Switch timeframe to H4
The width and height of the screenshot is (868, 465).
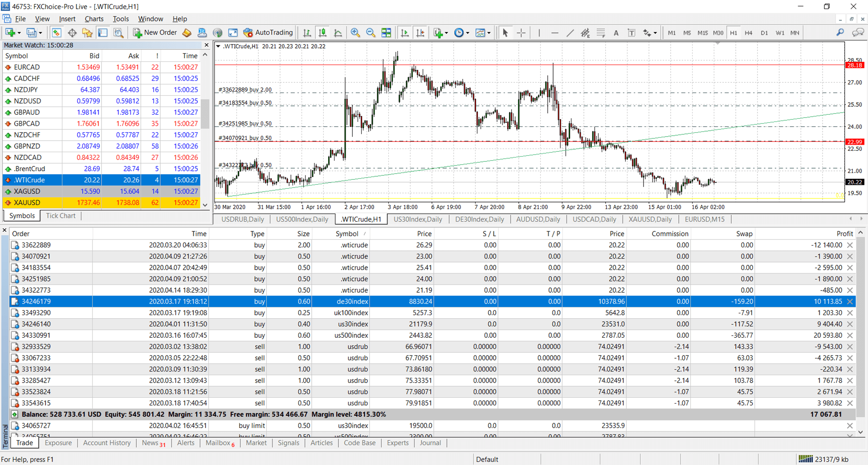click(x=749, y=32)
